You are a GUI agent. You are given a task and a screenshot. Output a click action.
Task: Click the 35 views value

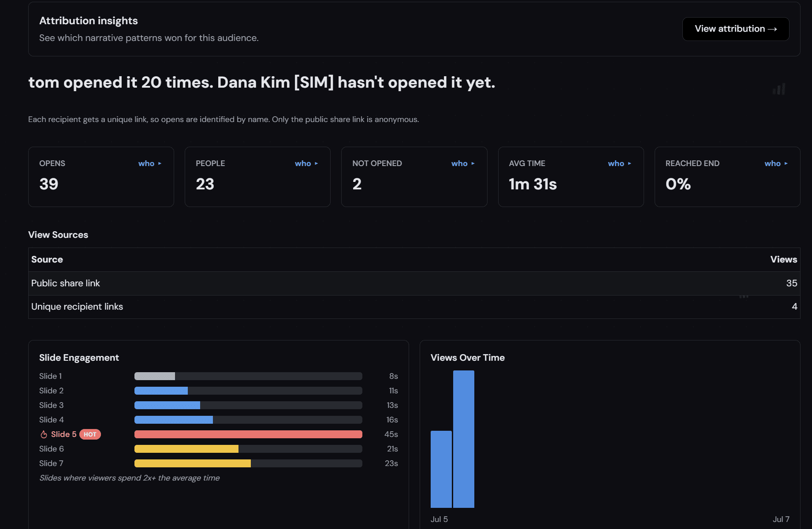coord(791,283)
